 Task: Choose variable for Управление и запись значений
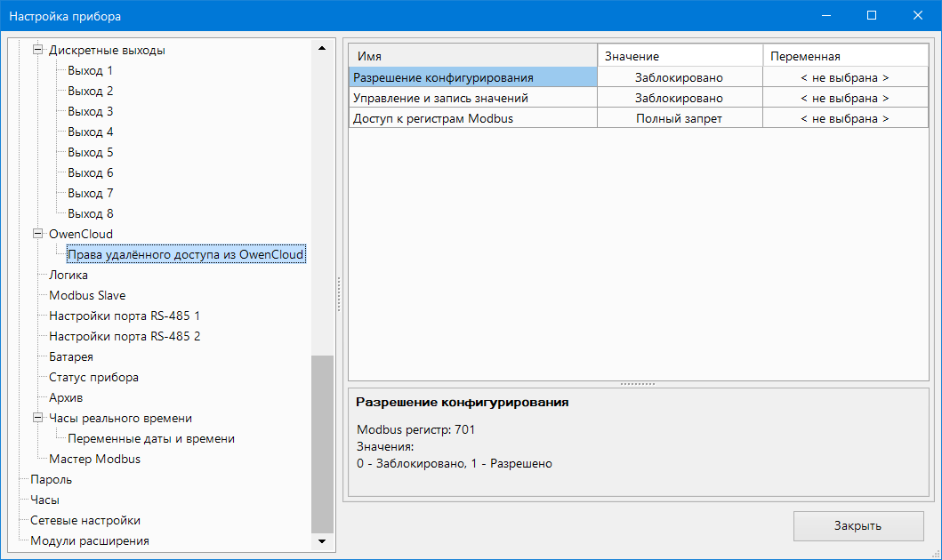pyautogui.click(x=844, y=99)
